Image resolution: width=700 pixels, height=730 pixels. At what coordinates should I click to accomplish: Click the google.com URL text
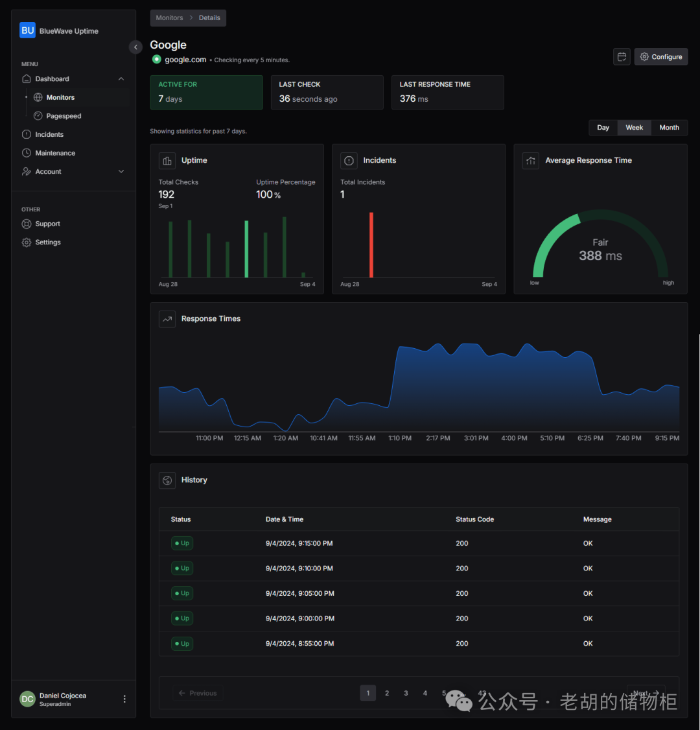coord(185,60)
